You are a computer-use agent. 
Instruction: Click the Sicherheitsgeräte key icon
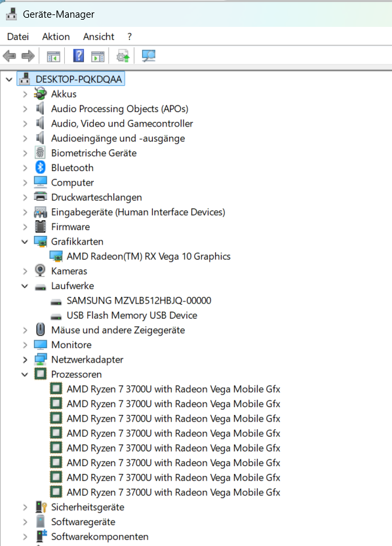[41, 507]
